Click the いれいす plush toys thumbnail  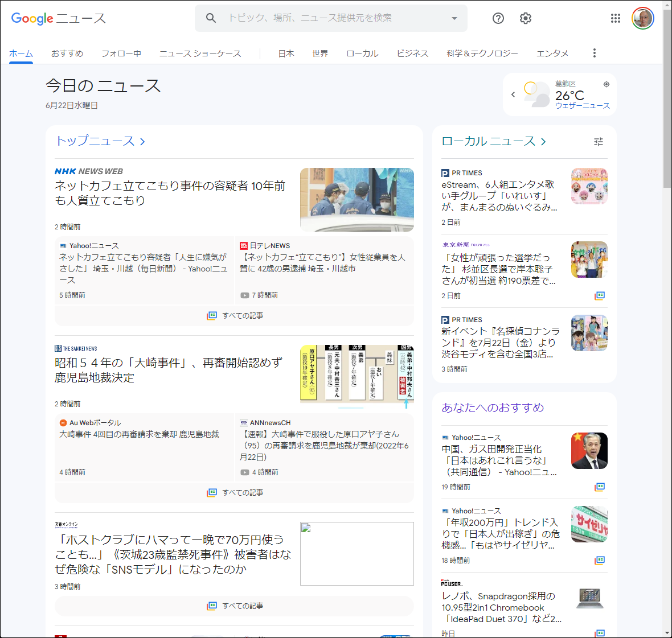(589, 186)
